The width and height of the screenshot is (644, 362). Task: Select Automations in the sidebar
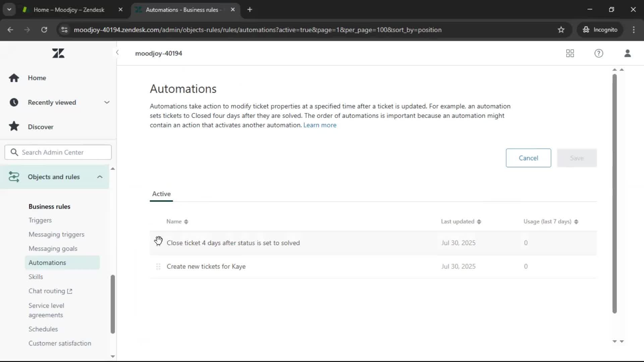click(x=62, y=262)
